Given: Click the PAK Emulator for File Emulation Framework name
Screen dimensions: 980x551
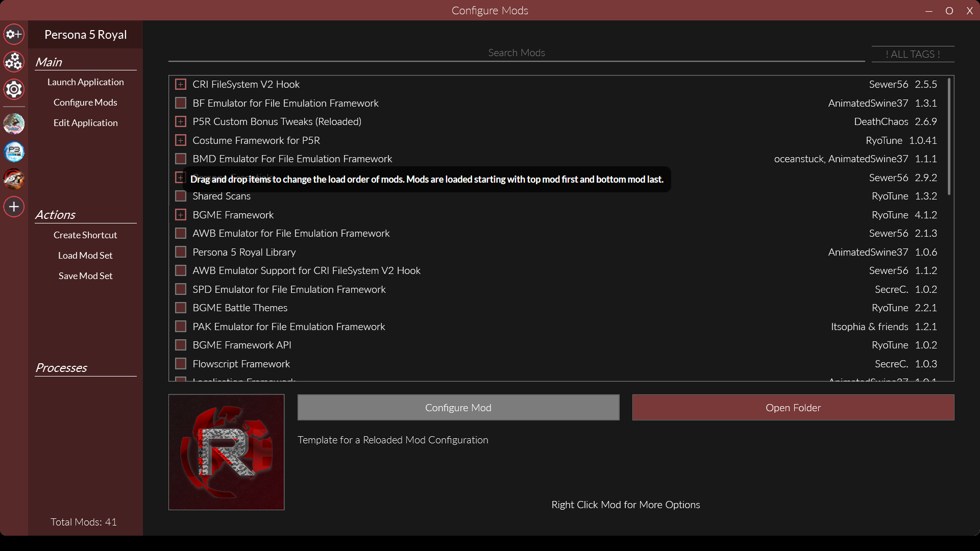Looking at the screenshot, I should pos(289,327).
